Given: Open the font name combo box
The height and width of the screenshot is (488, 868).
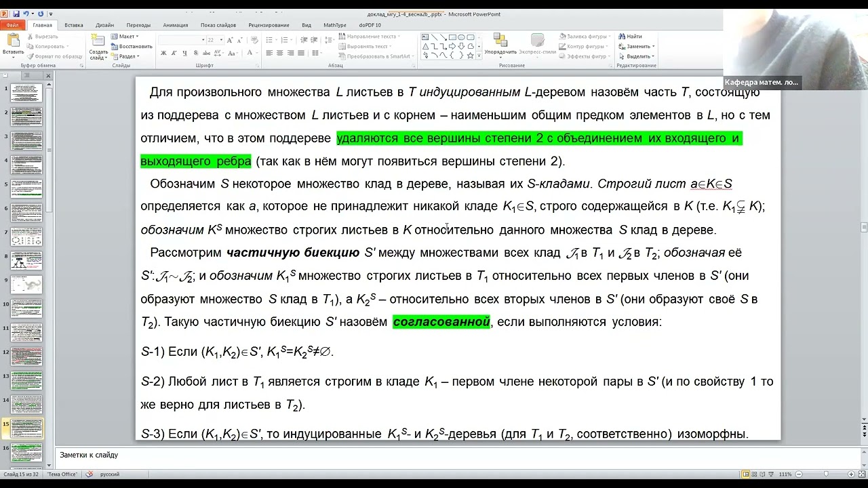Looking at the screenshot, I should tap(182, 40).
